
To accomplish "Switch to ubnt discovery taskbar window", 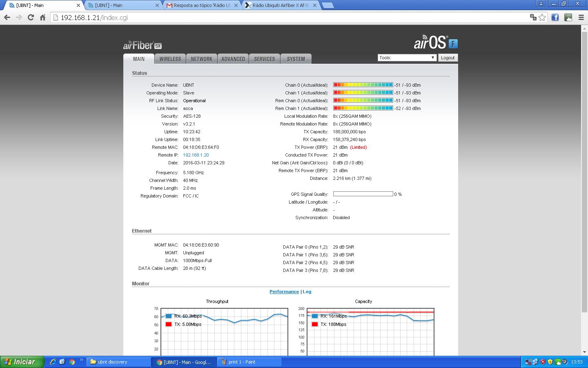I will click(118, 362).
